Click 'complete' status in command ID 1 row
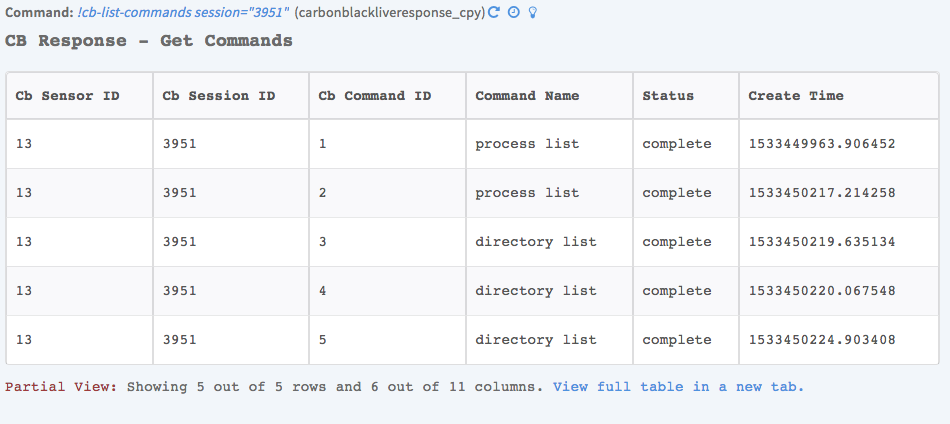950x424 pixels. click(677, 144)
